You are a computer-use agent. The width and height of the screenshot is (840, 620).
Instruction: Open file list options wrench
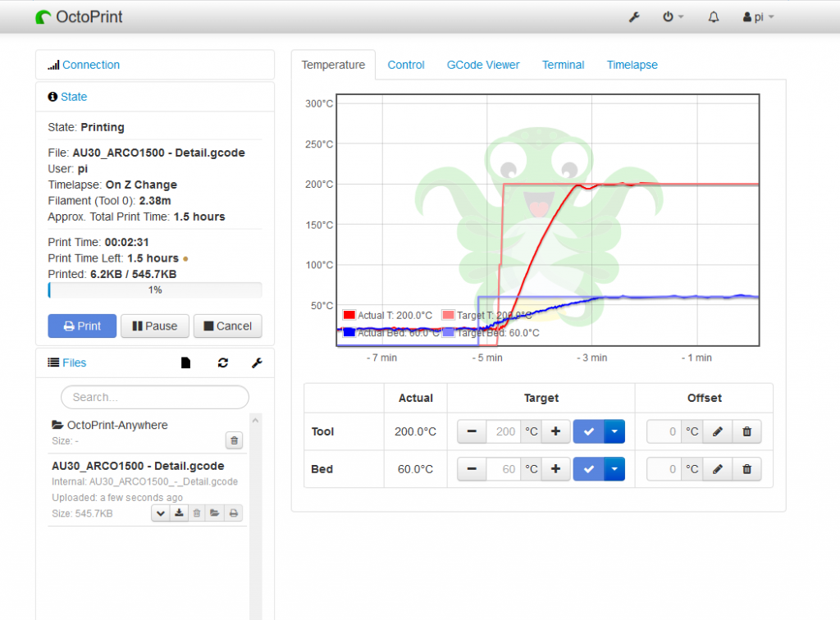click(x=257, y=363)
